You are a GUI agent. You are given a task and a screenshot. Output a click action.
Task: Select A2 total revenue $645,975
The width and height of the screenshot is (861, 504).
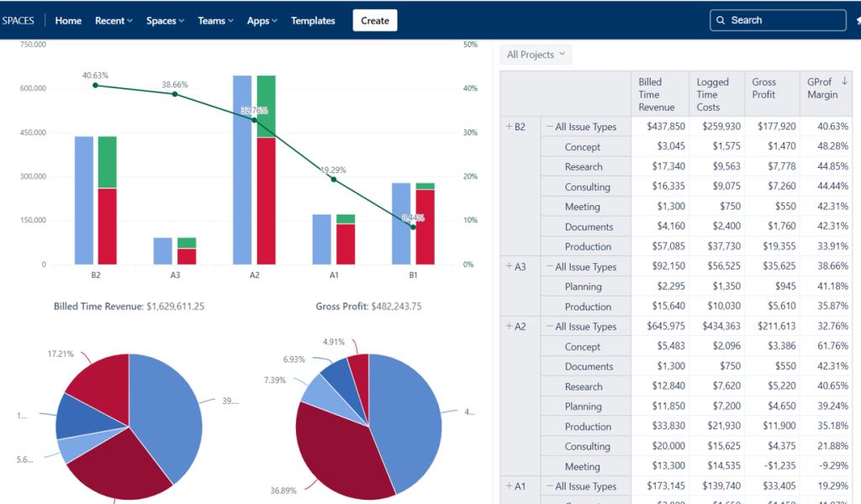[x=660, y=326]
